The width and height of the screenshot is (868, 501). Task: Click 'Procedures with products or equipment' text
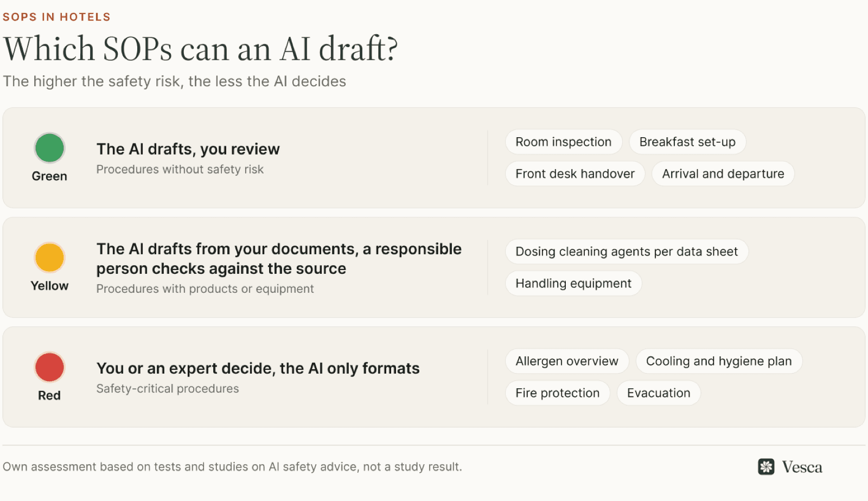[x=205, y=289]
